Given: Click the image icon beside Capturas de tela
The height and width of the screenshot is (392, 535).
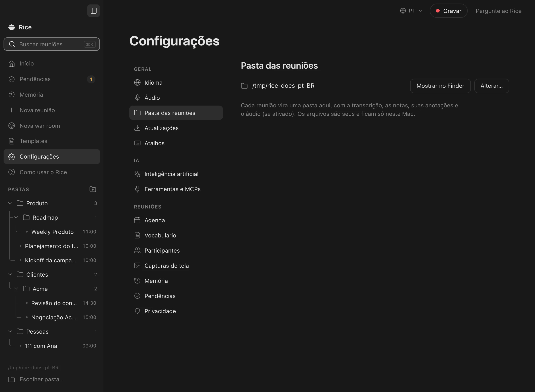Looking at the screenshot, I should point(137,266).
